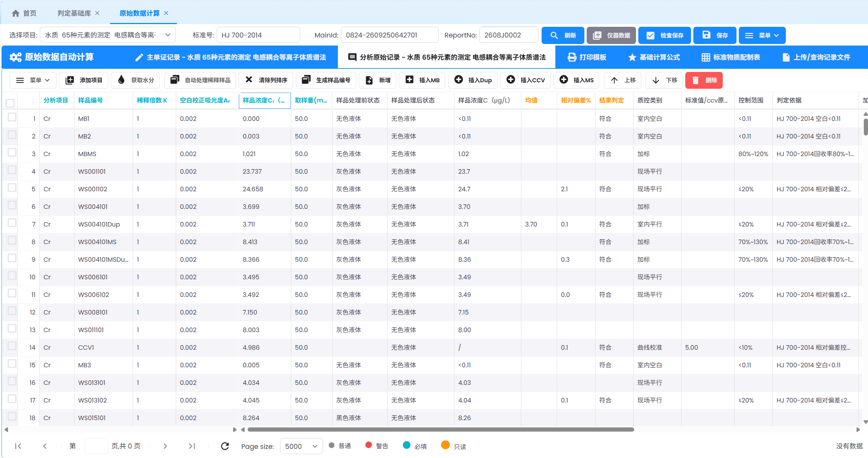Check the row 4 WS001101 checkbox
This screenshot has height=458, width=868.
[x=12, y=170]
